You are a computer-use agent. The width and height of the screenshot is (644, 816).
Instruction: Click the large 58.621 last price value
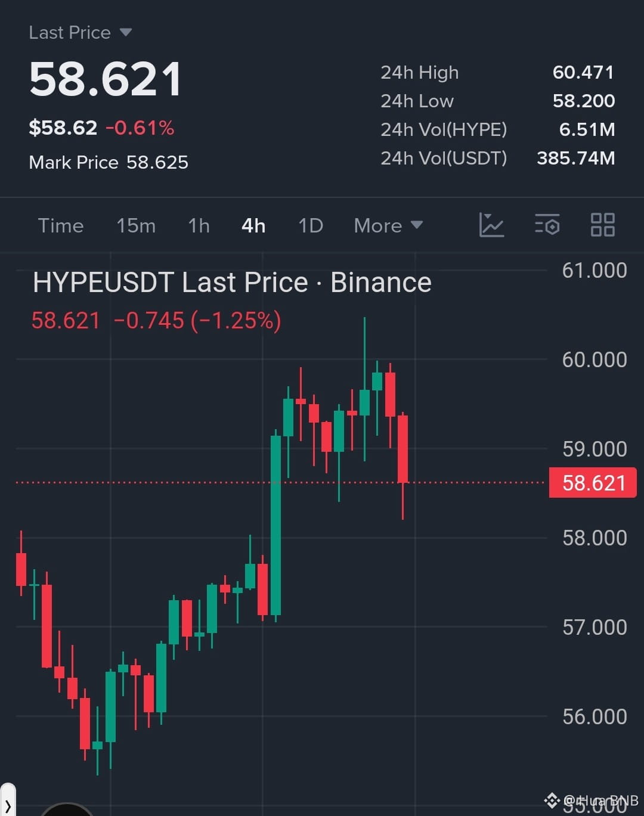(105, 79)
